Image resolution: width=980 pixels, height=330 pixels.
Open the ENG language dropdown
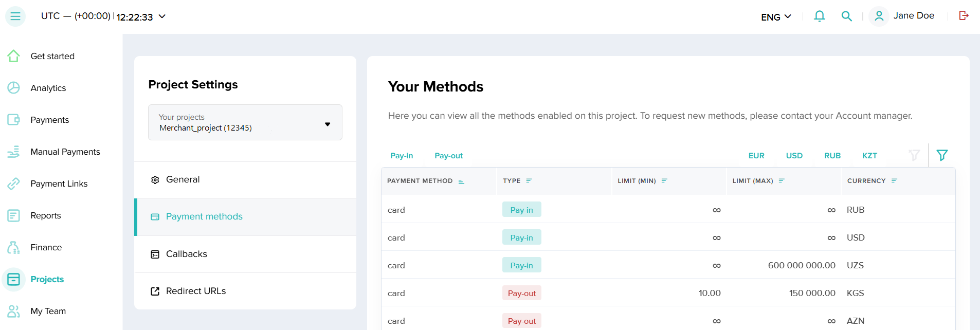pyautogui.click(x=775, y=17)
